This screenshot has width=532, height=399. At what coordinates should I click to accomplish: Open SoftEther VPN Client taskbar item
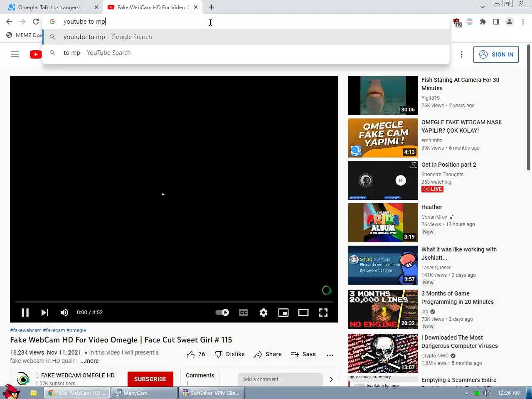[212, 393]
